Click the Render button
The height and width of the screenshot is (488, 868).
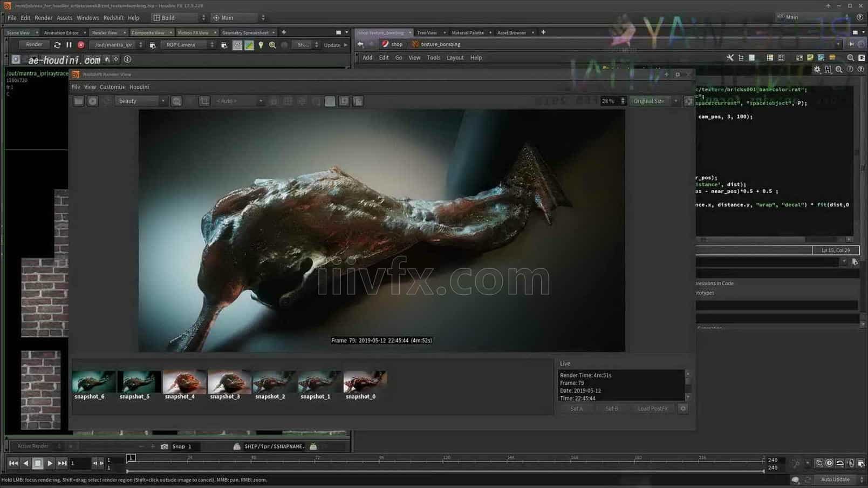tap(34, 45)
